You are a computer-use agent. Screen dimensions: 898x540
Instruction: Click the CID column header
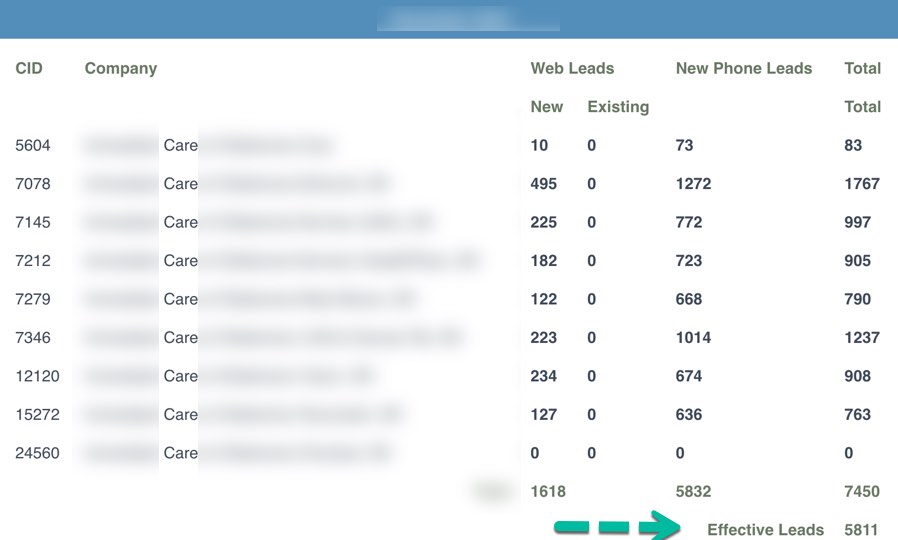pyautogui.click(x=29, y=69)
